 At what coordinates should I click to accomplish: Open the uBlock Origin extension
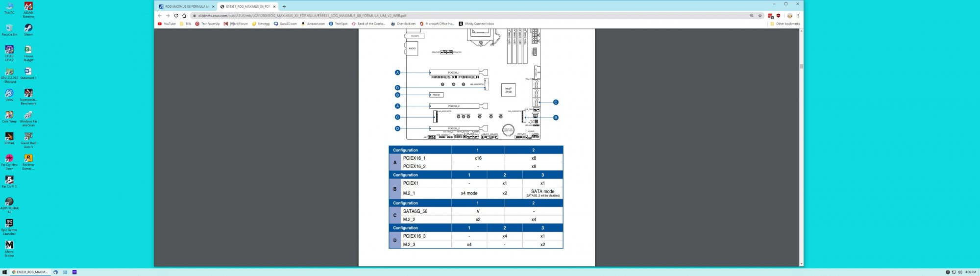click(x=778, y=16)
